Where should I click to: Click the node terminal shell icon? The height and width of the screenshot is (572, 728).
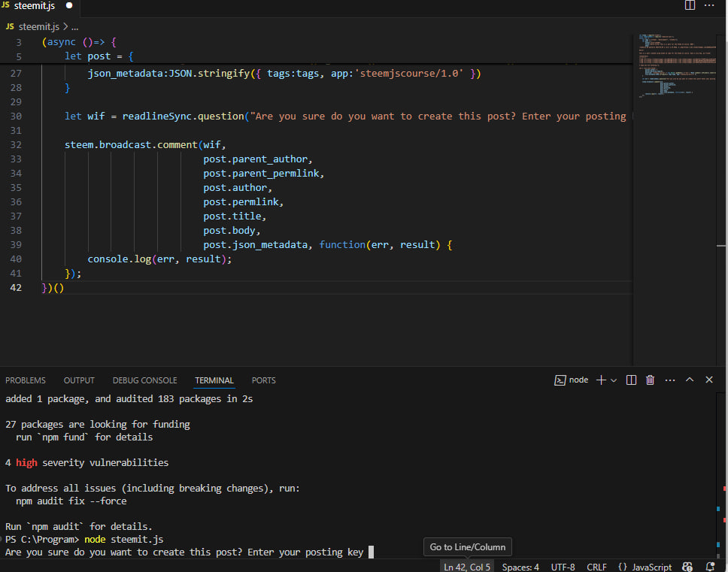click(560, 380)
